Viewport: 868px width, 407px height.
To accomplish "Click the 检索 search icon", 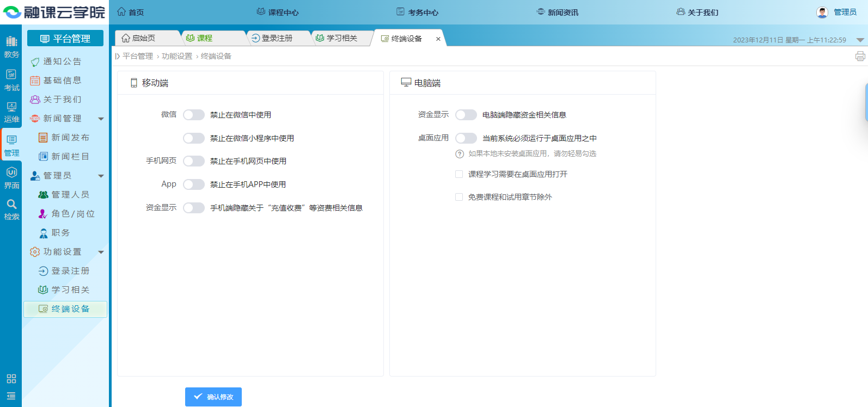I will point(11,209).
